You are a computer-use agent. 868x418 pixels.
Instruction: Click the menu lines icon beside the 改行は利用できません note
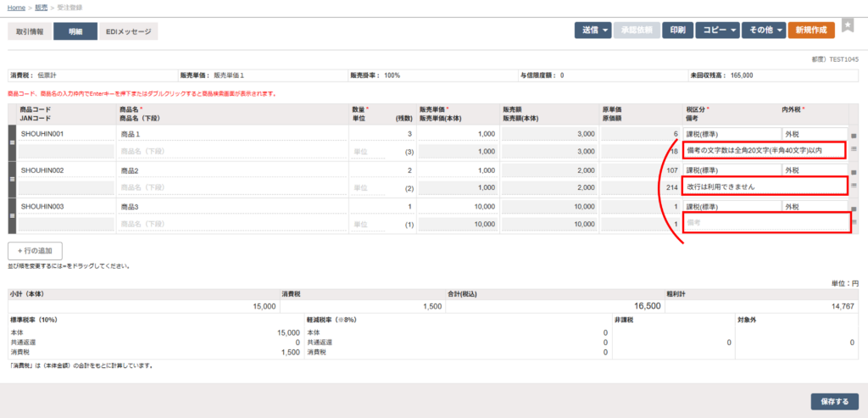pyautogui.click(x=854, y=186)
